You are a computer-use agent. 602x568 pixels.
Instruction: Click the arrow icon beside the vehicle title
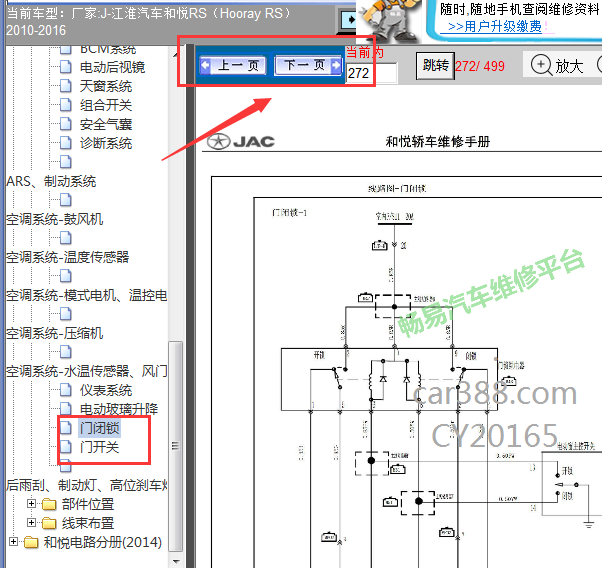(x=349, y=19)
